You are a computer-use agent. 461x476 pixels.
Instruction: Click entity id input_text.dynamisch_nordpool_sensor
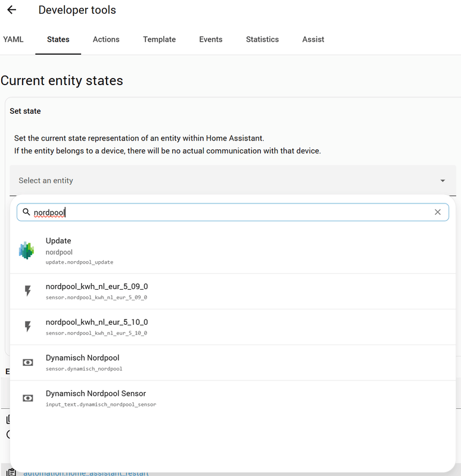pos(101,405)
